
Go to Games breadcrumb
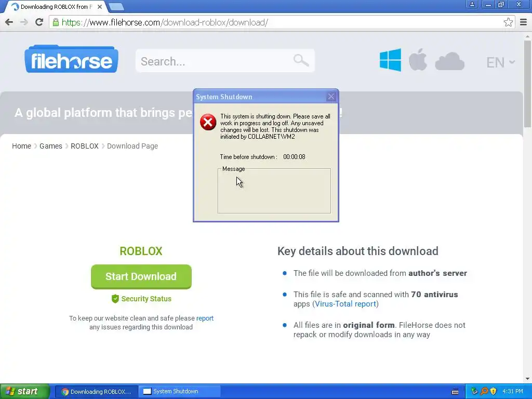51,146
